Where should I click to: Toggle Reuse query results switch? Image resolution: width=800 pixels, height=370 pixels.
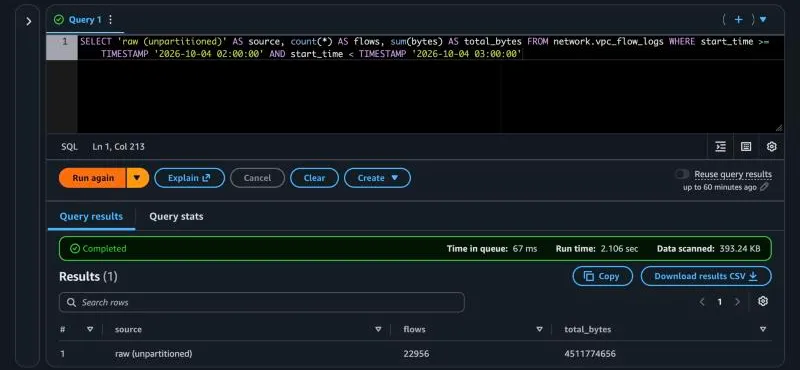click(x=682, y=174)
